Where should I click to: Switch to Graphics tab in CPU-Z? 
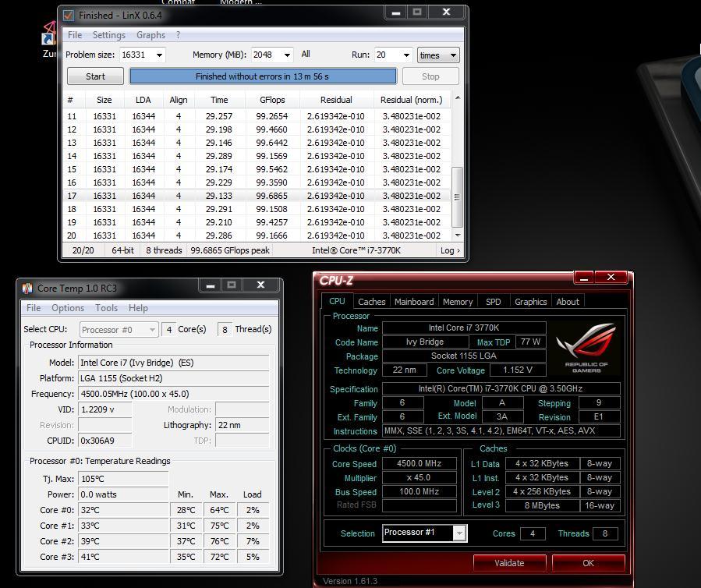pos(531,302)
